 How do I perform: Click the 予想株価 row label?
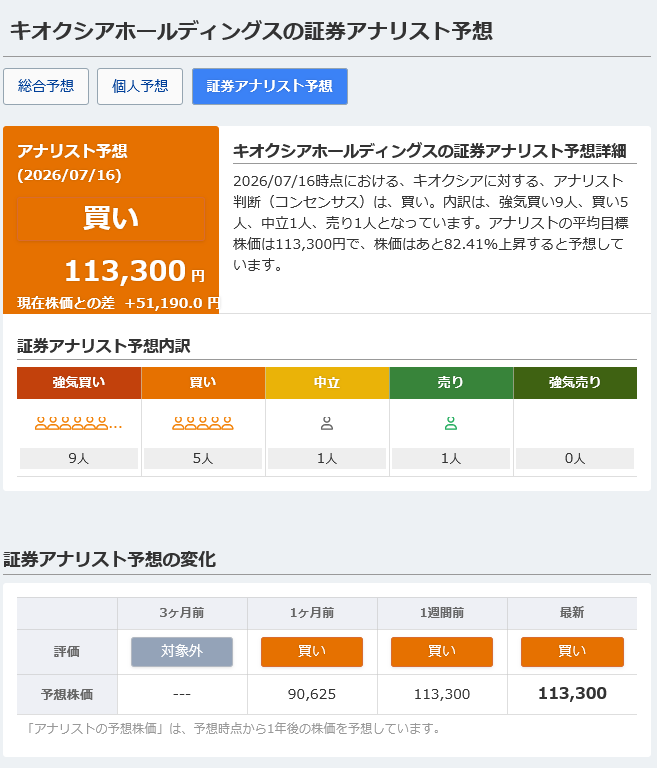[x=67, y=694]
